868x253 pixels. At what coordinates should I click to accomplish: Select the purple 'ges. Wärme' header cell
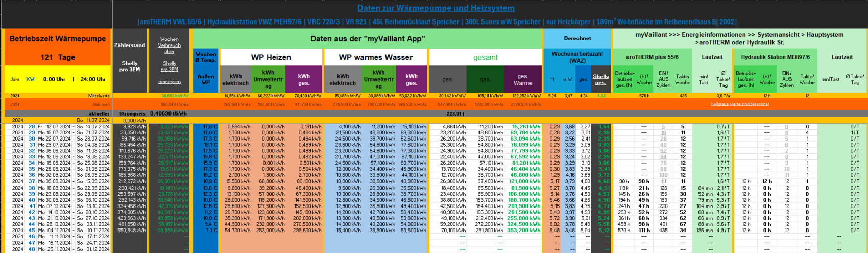click(522, 79)
